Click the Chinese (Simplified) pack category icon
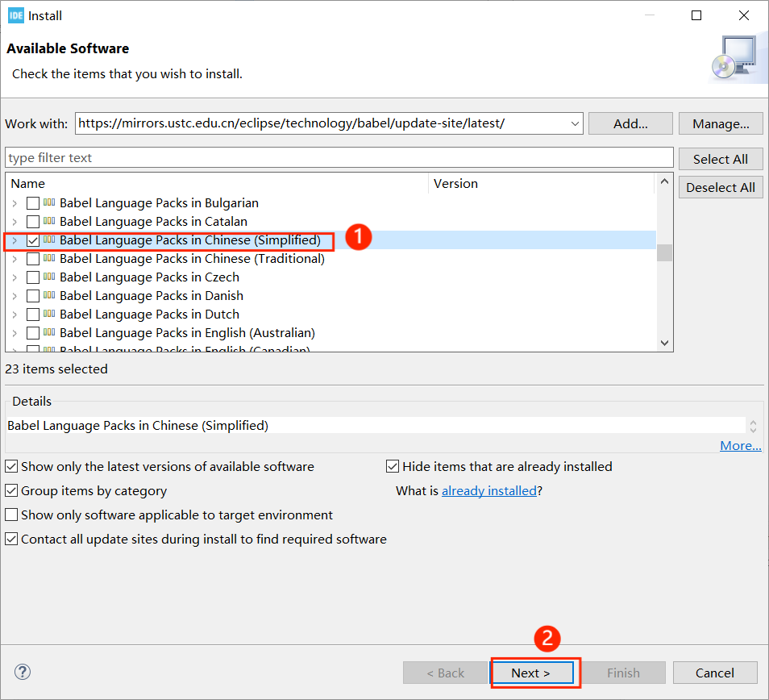Screen dimensions: 769x700 click(x=49, y=240)
